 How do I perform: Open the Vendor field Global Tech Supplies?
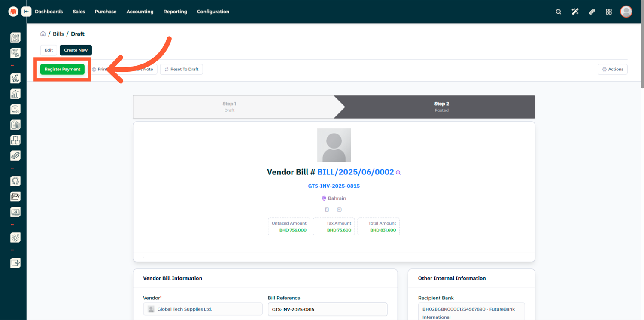203,309
